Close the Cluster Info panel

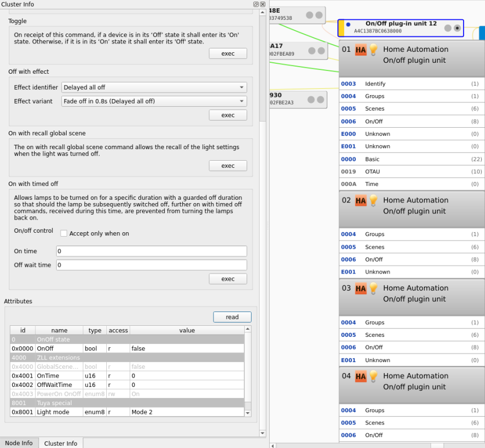point(263,4)
